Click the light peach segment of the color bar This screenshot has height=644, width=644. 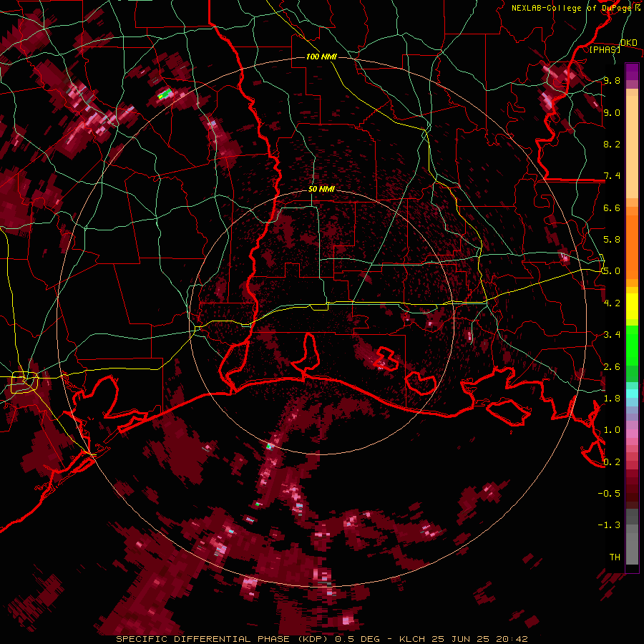632,148
